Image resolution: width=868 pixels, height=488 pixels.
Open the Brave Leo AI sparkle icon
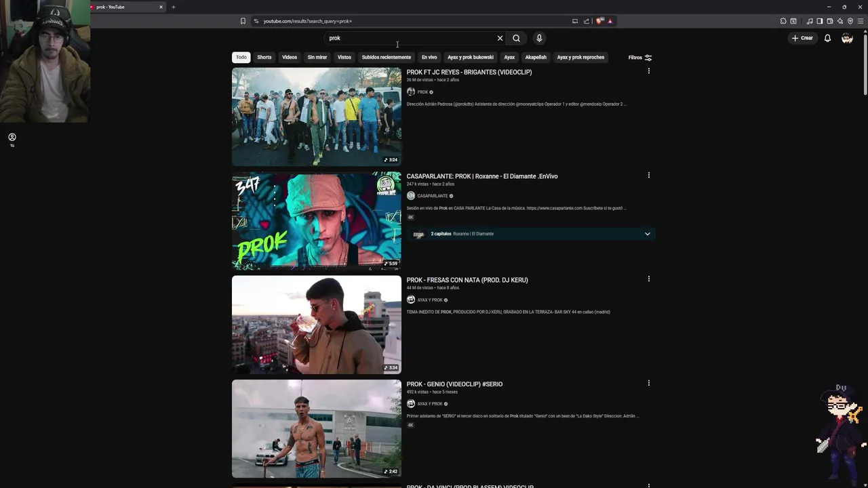tap(840, 21)
